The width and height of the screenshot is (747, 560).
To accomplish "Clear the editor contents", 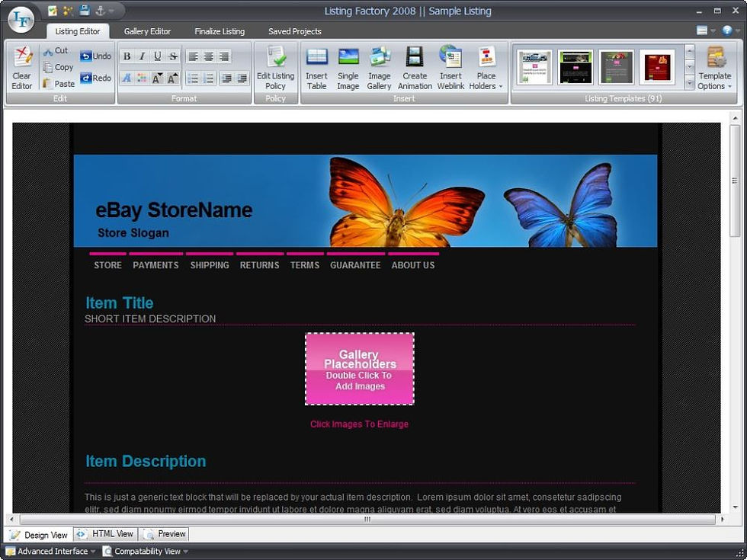I will (x=22, y=69).
